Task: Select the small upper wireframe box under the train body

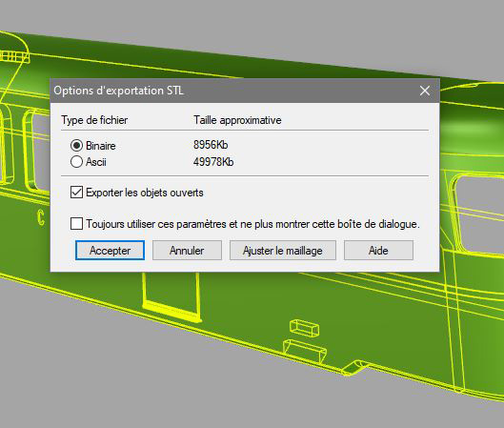Action: (304, 328)
